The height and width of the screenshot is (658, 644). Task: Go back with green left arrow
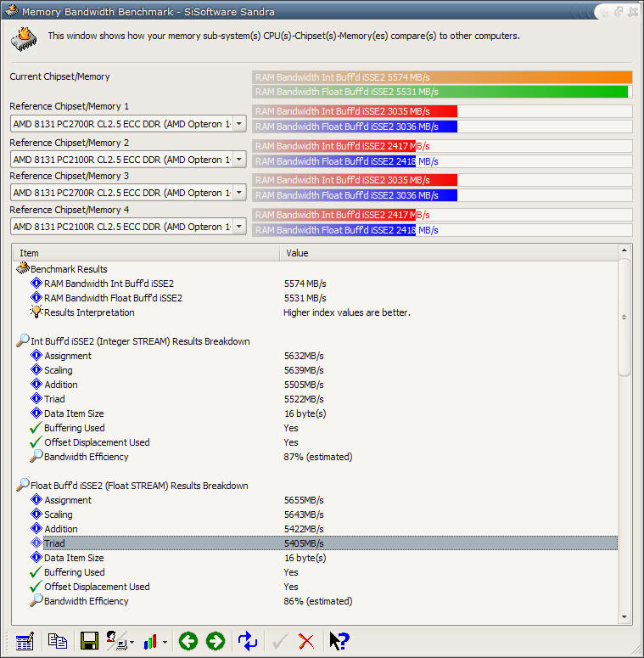click(x=188, y=641)
